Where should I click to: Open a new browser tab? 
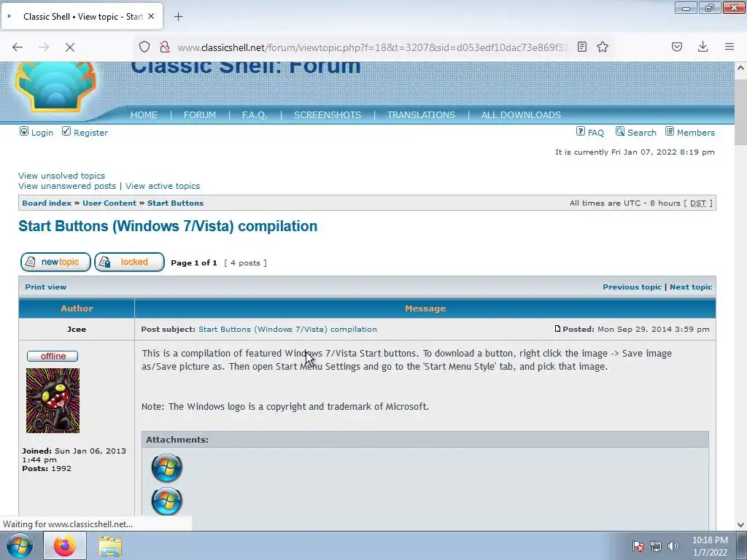point(178,17)
